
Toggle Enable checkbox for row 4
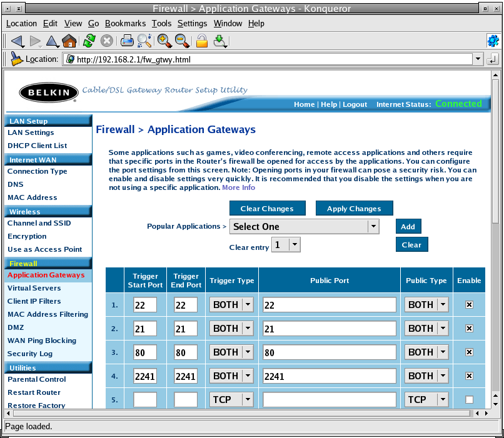(469, 376)
